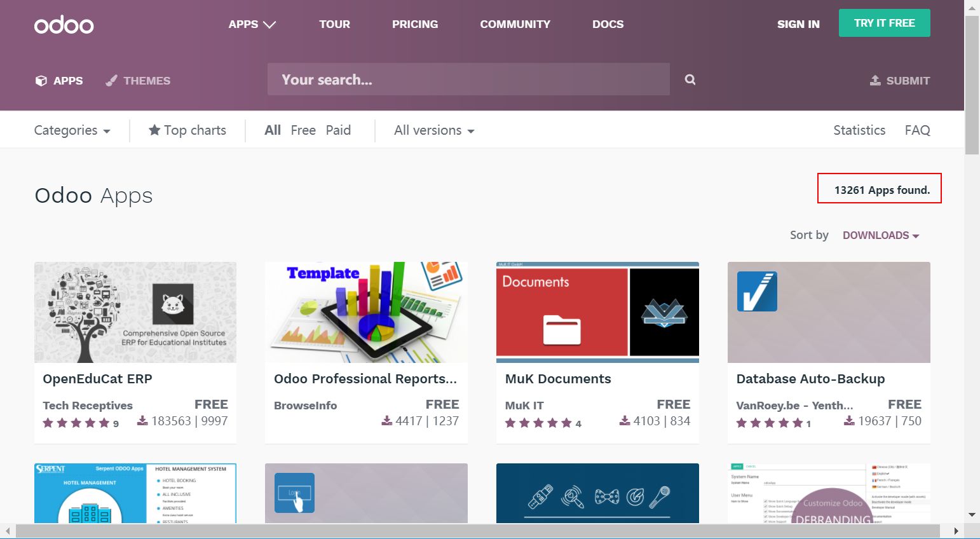This screenshot has width=980, height=539.
Task: Click the THEMES paintbrush icon
Action: [x=111, y=81]
